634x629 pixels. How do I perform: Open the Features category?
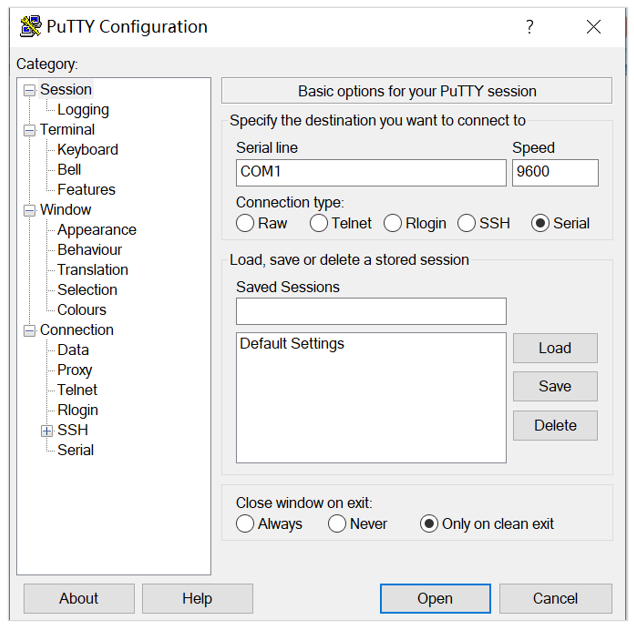pos(87,190)
